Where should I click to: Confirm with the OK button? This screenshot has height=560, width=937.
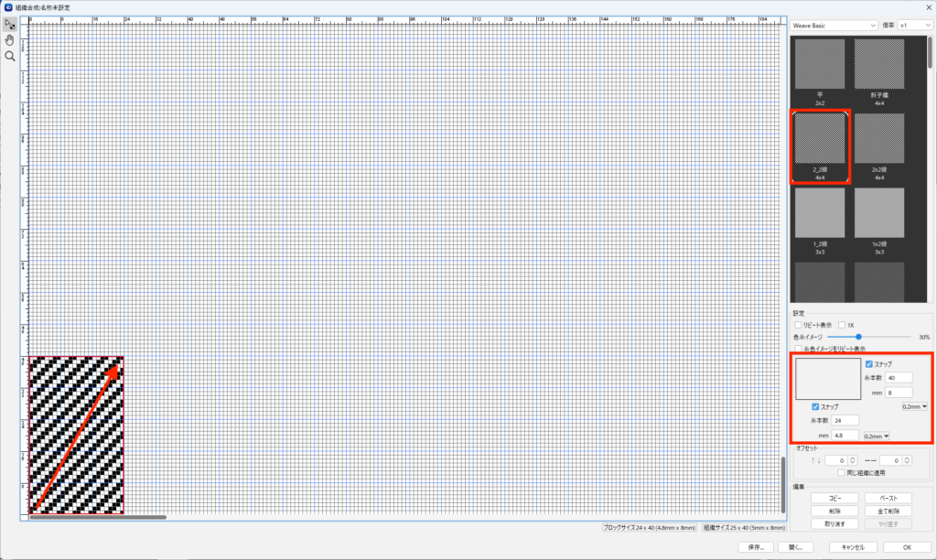(x=907, y=547)
